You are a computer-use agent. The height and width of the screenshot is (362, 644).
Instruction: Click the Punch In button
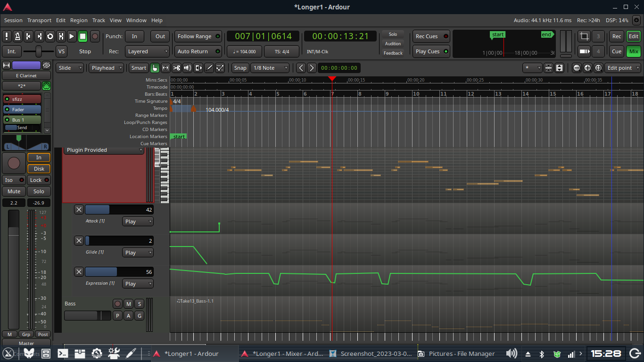click(x=134, y=36)
